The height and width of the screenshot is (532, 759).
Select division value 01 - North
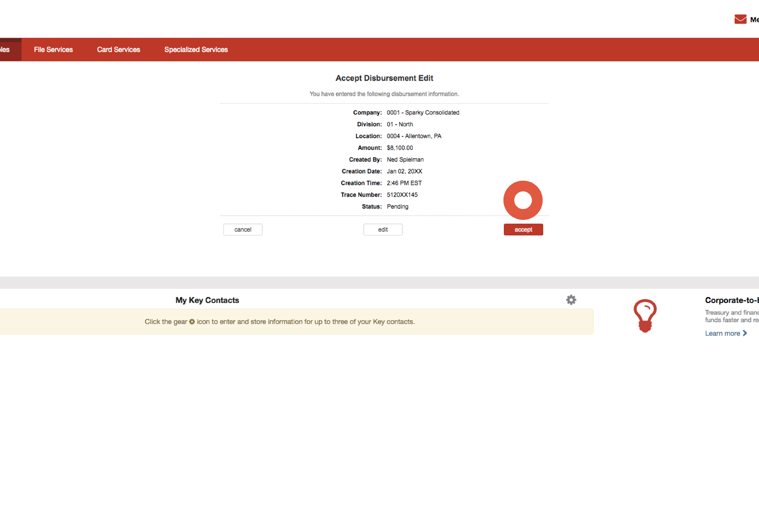(x=400, y=124)
